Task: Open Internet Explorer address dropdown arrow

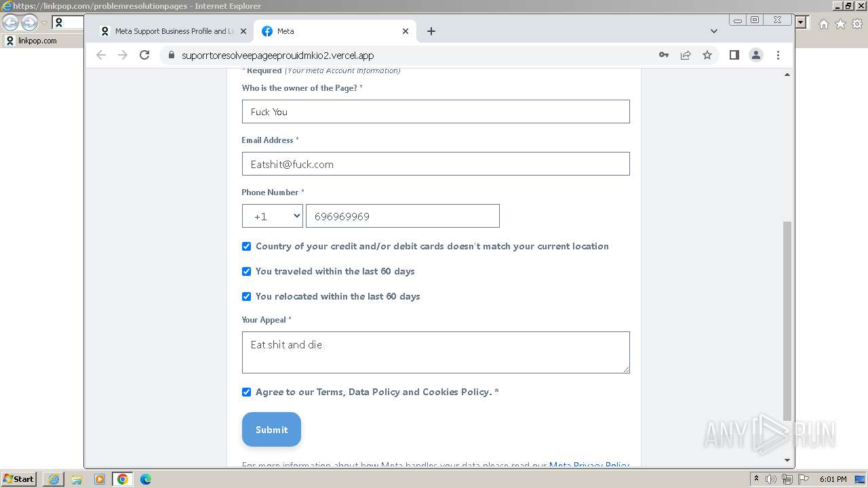Action: [802, 23]
